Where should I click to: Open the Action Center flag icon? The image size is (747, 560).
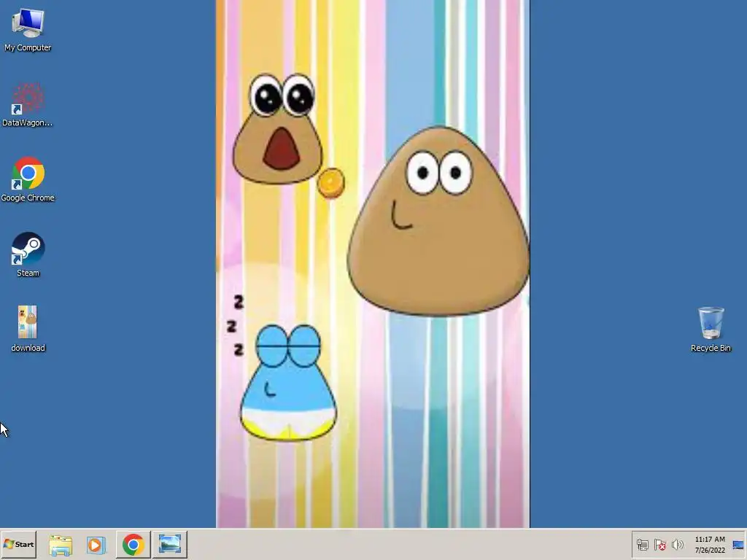click(659, 545)
